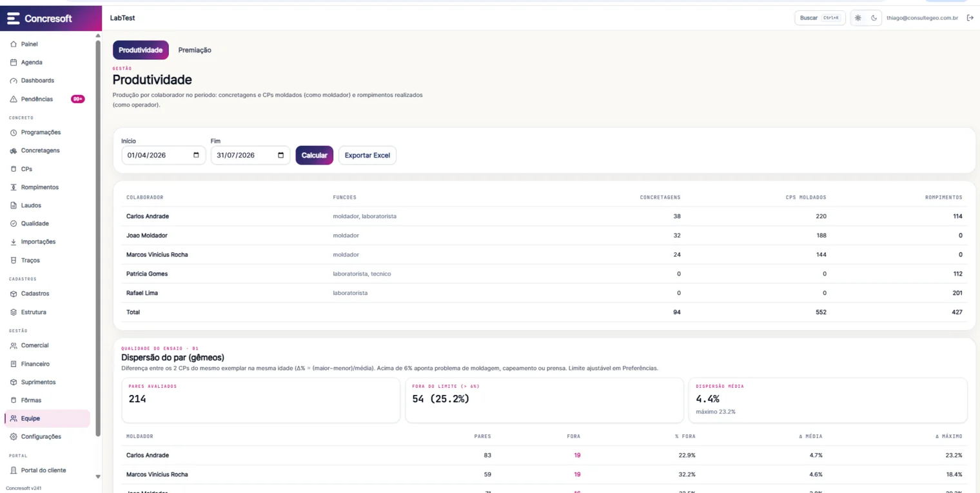Click the PARES column header
This screenshot has height=493, width=980.
point(483,437)
